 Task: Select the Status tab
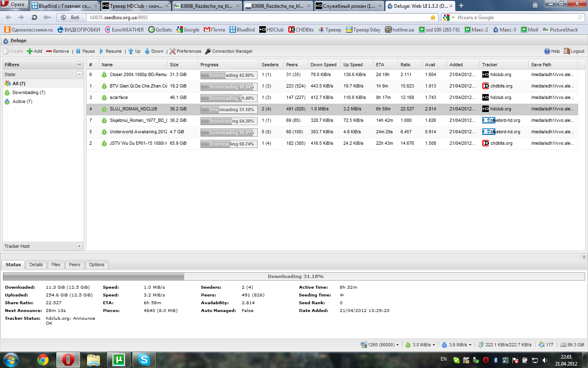(x=13, y=265)
